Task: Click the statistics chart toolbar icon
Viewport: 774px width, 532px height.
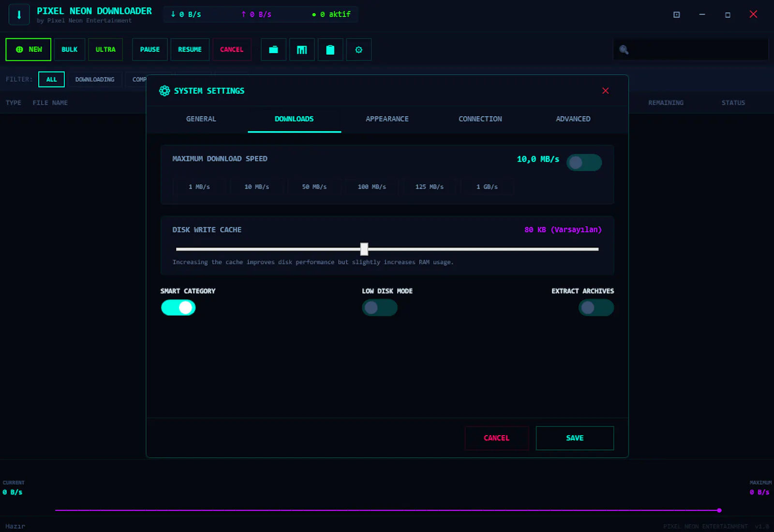Action: point(302,50)
